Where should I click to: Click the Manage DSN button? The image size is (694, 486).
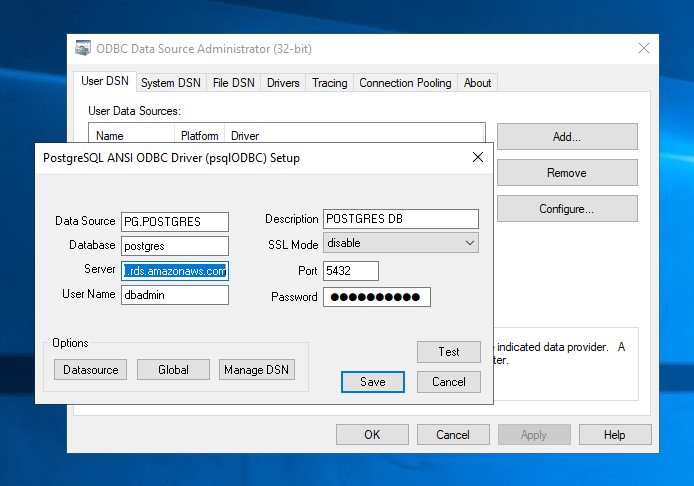click(257, 370)
